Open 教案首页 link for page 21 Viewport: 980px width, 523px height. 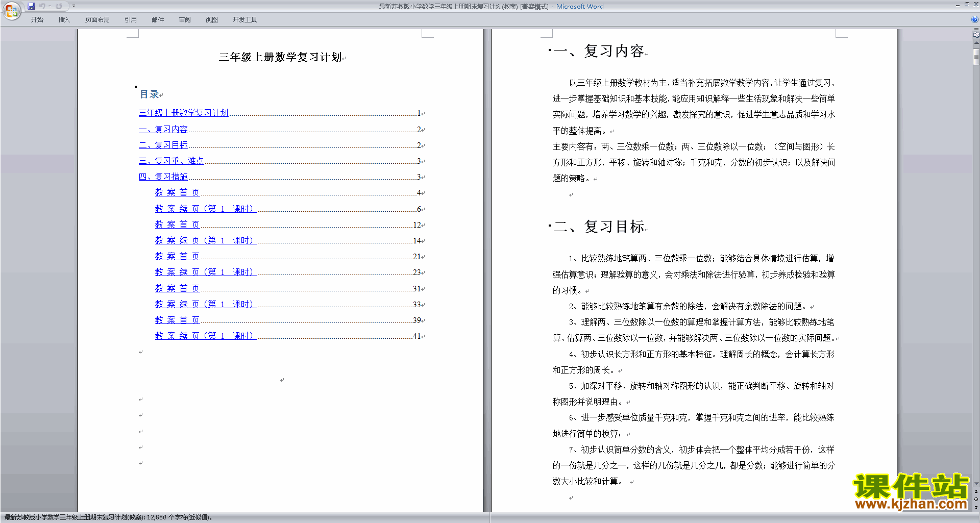pyautogui.click(x=177, y=256)
